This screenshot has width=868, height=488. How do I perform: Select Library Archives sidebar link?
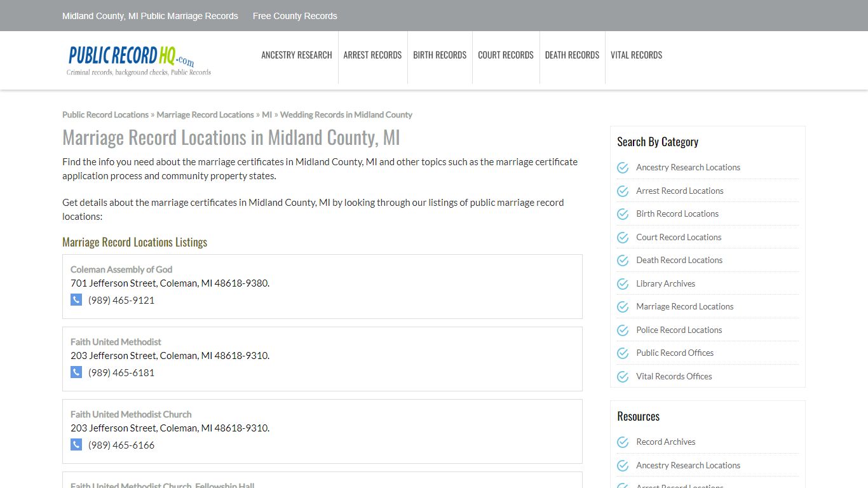coord(665,284)
